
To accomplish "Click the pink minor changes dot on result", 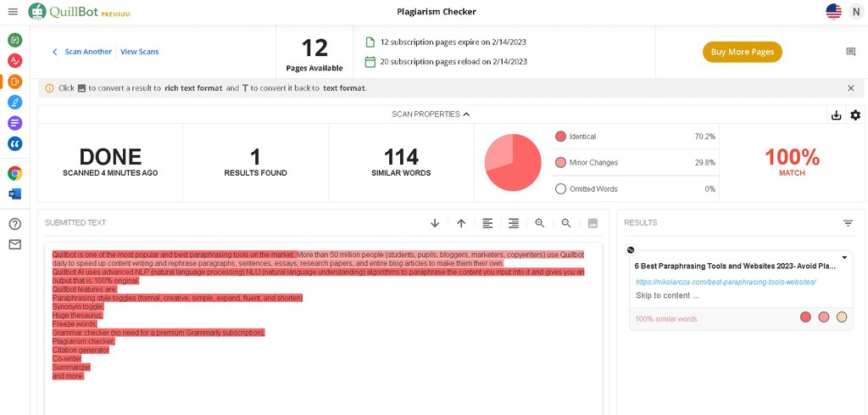I will coord(824,317).
